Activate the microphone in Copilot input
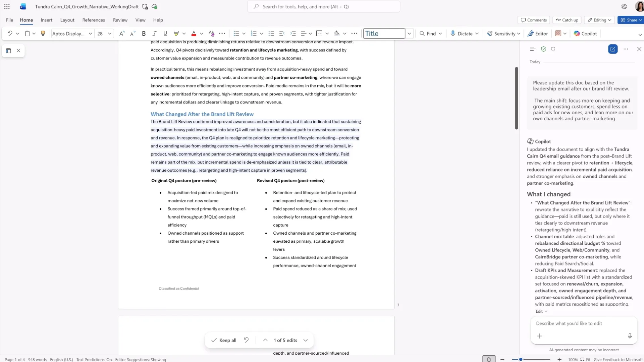 point(630,336)
